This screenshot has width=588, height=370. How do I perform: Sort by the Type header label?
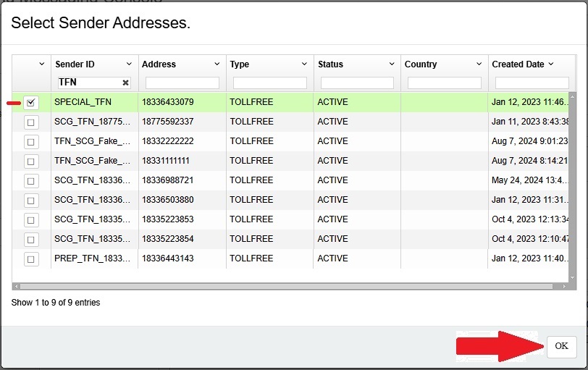pos(240,64)
